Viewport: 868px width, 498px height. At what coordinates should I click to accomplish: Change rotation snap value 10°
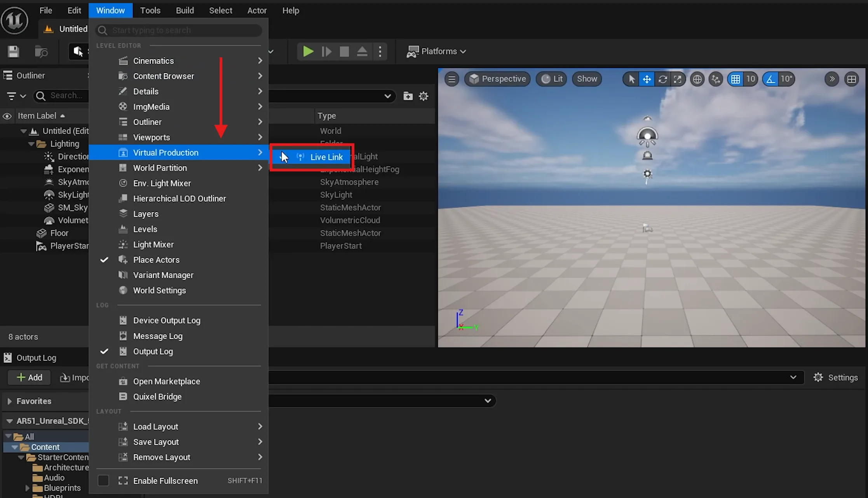pyautogui.click(x=786, y=79)
